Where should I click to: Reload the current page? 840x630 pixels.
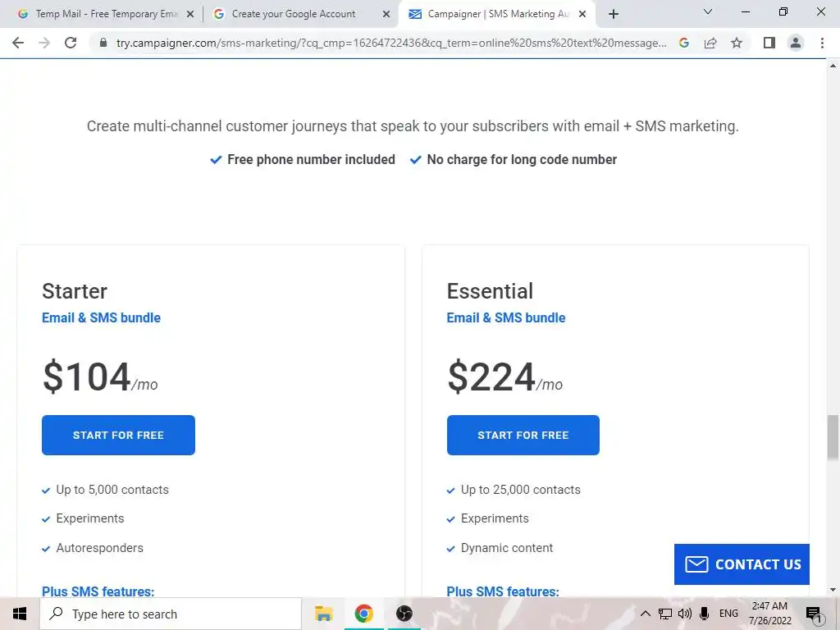click(71, 43)
